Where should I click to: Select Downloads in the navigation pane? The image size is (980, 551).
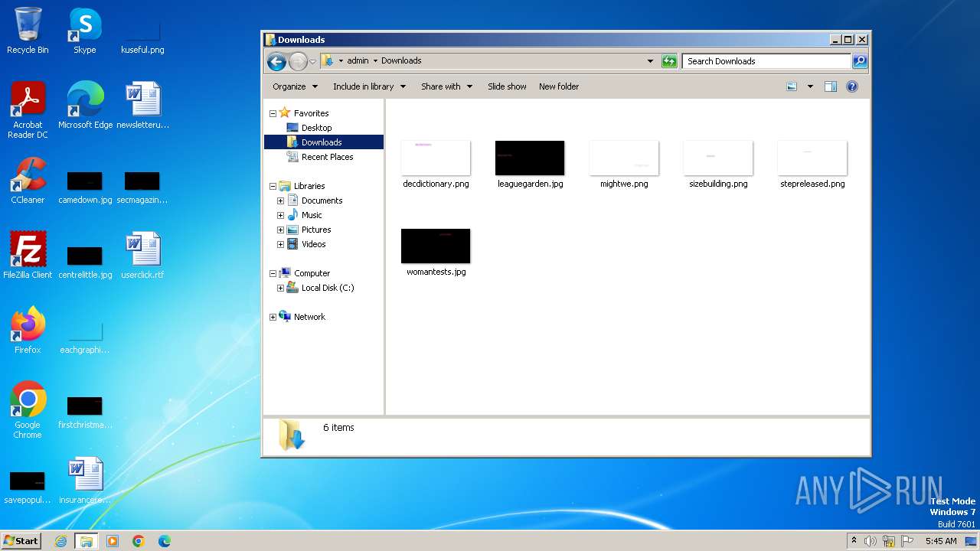click(323, 142)
